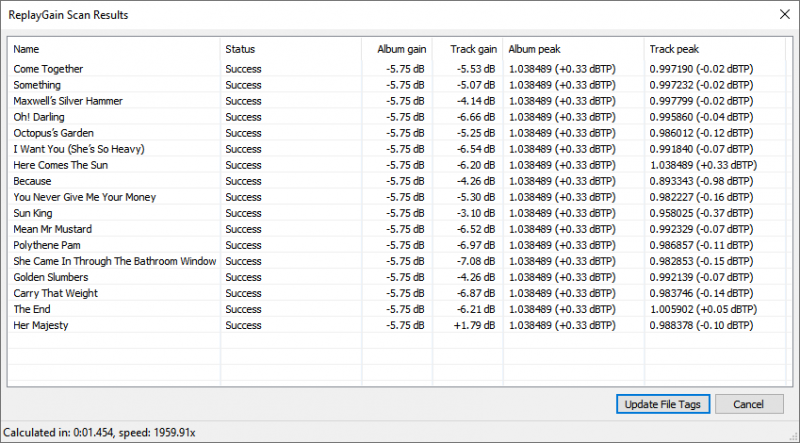Screen dimensions: 800x443
Task: Select the Come Together row
Action: (x=48, y=69)
